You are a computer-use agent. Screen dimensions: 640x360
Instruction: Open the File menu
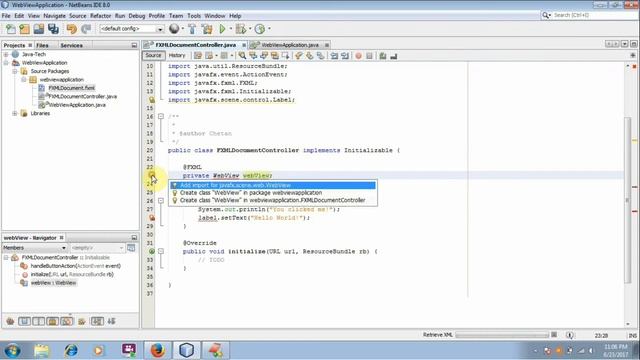(6, 16)
